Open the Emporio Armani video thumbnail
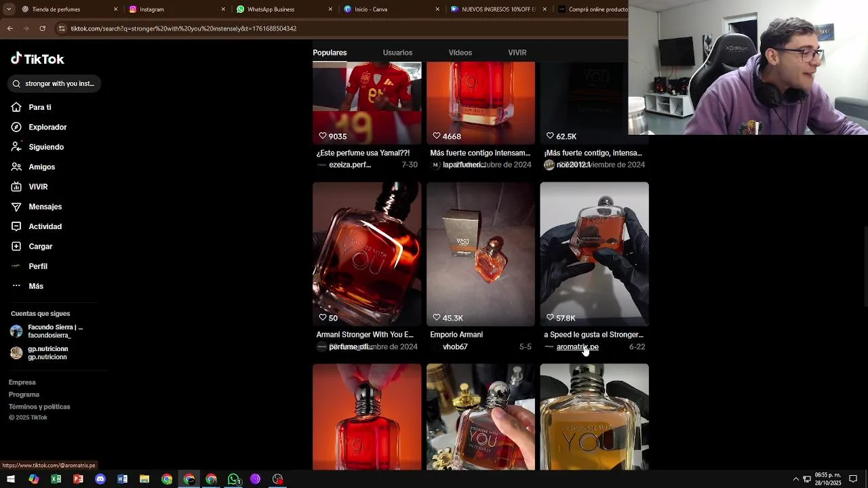This screenshot has width=868, height=488. coord(481,253)
